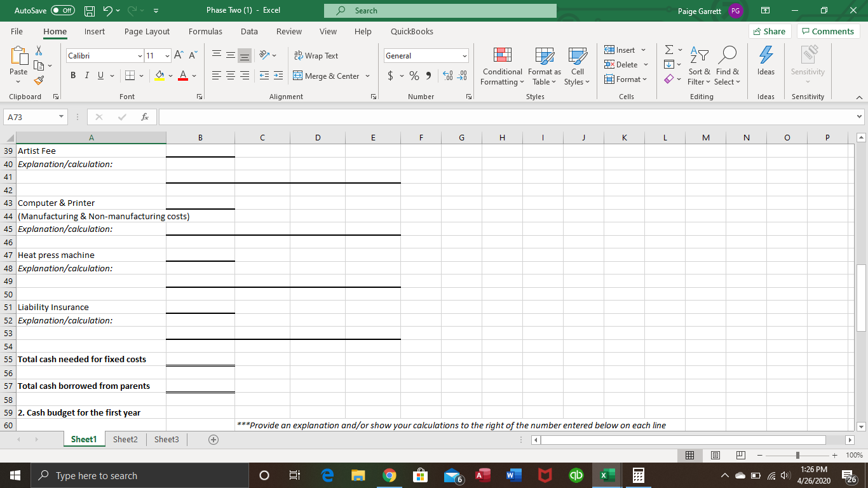Apply Bold formatting
The width and height of the screenshot is (868, 488).
pos(73,76)
